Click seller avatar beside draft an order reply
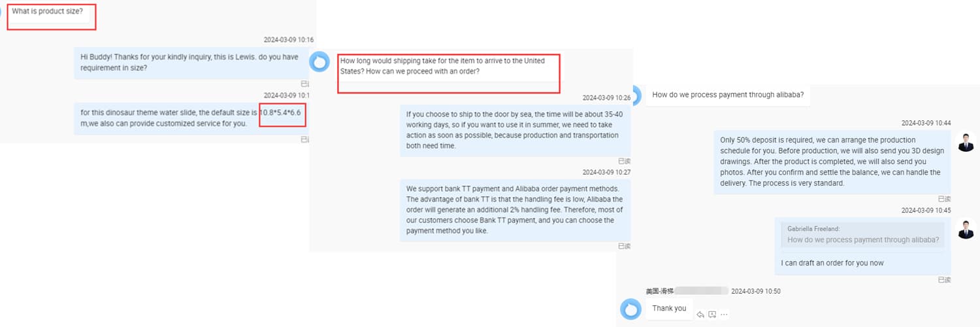 966,229
